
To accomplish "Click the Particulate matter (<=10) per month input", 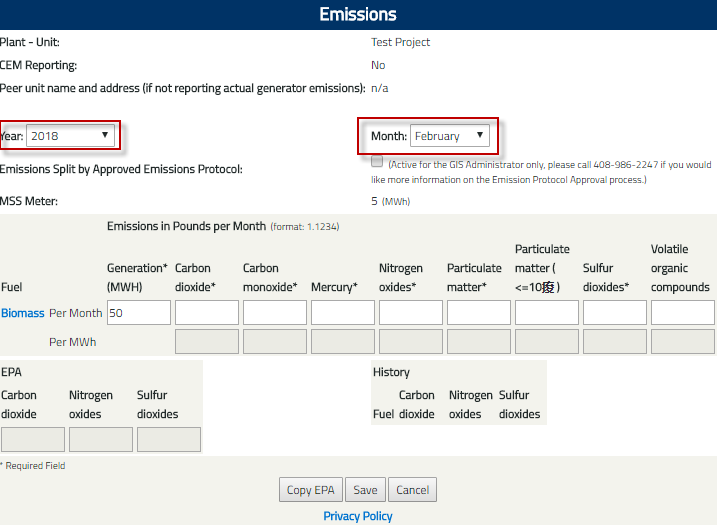I will (x=546, y=313).
